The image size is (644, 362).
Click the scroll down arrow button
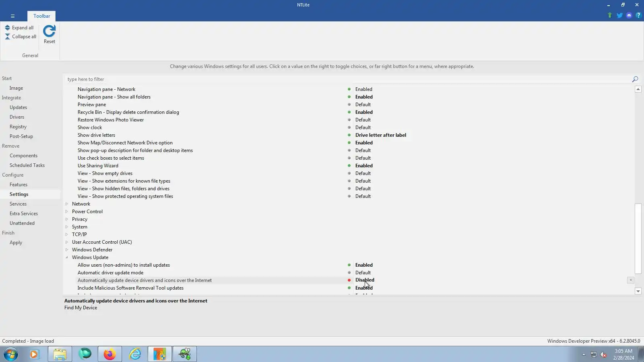tap(638, 291)
